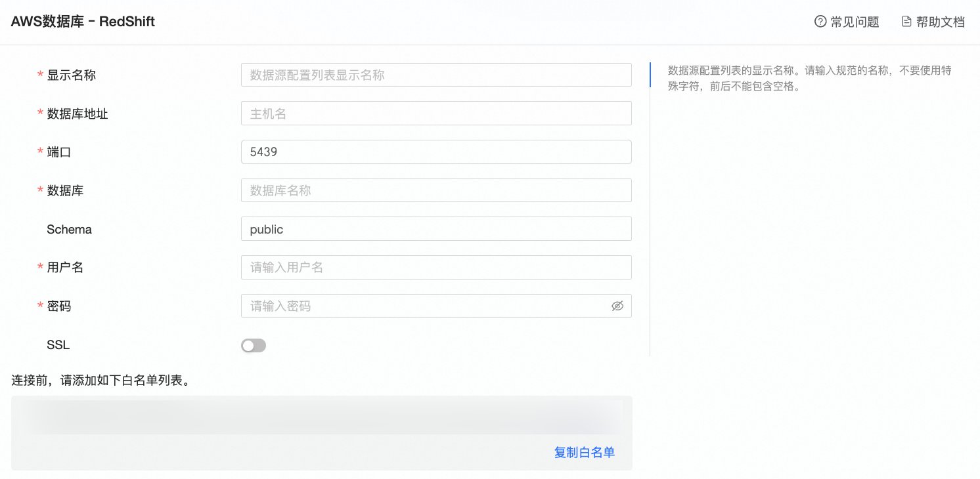980x479 pixels.
Task: Click the 密码 label
Action: [58, 306]
